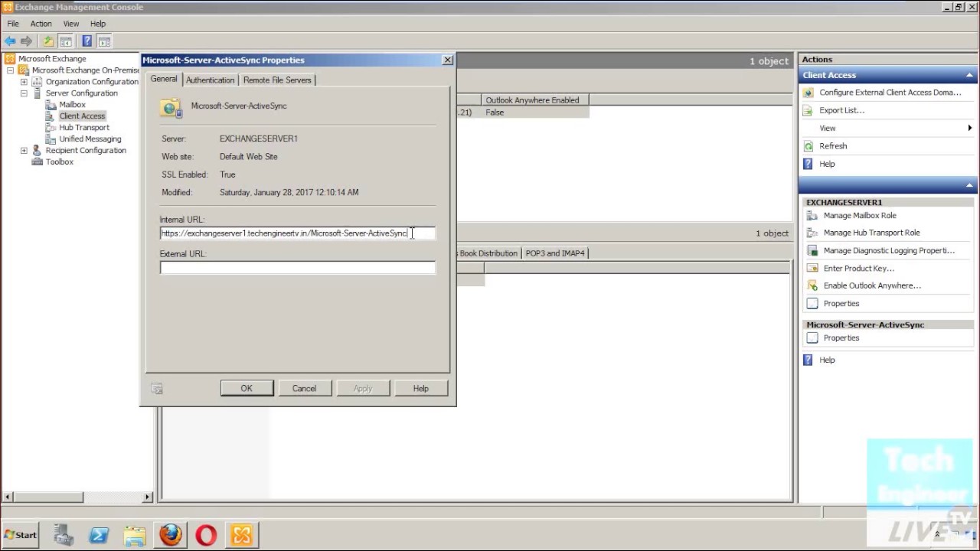
Task: Open the Action menu
Action: [41, 24]
